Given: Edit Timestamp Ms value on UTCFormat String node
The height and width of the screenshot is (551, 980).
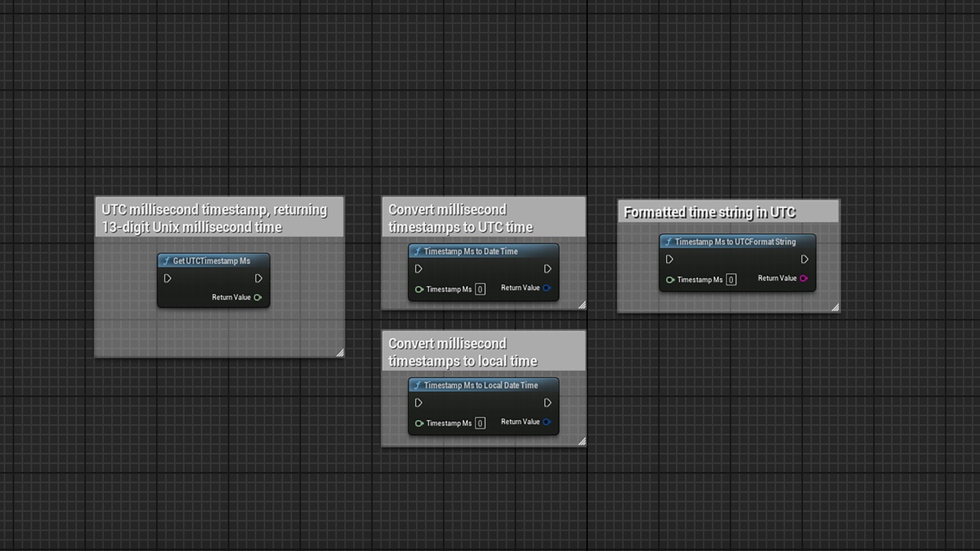Looking at the screenshot, I should [x=731, y=279].
